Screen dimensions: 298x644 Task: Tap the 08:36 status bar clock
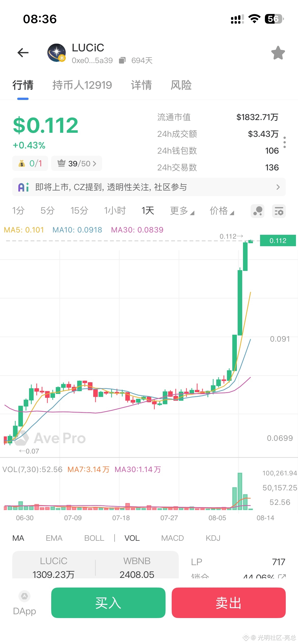point(40,19)
